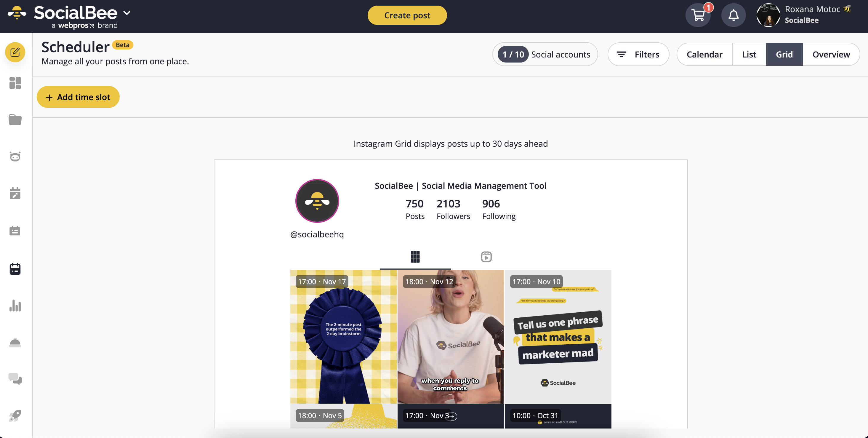
Task: Open the Filters menu
Action: pyautogui.click(x=638, y=54)
